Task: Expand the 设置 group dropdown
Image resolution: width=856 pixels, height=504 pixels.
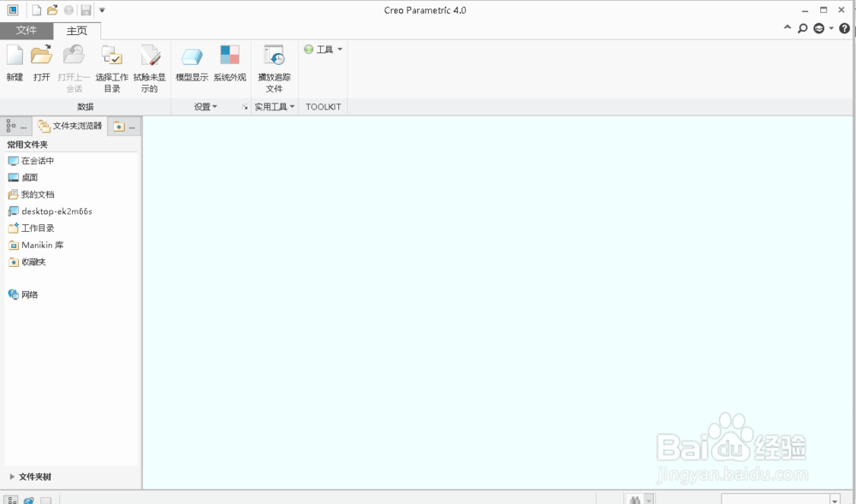Action: pos(205,107)
